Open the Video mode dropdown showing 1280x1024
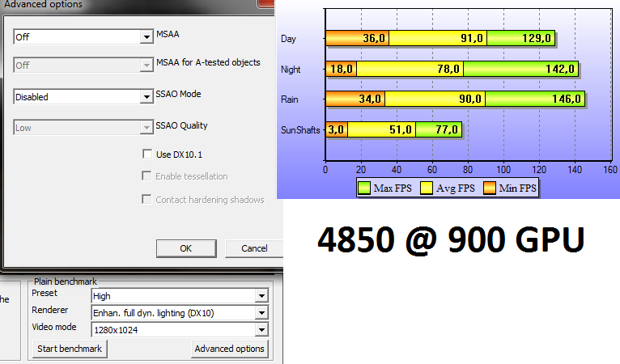 tap(180, 329)
